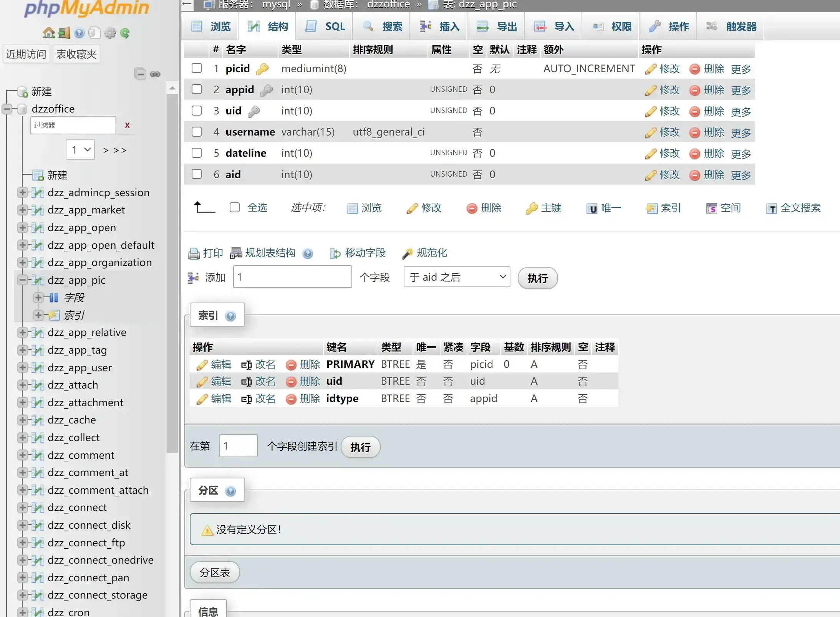The image size is (840, 617).
Task: Click the 全文搜索 fulltext icon
Action: (771, 208)
